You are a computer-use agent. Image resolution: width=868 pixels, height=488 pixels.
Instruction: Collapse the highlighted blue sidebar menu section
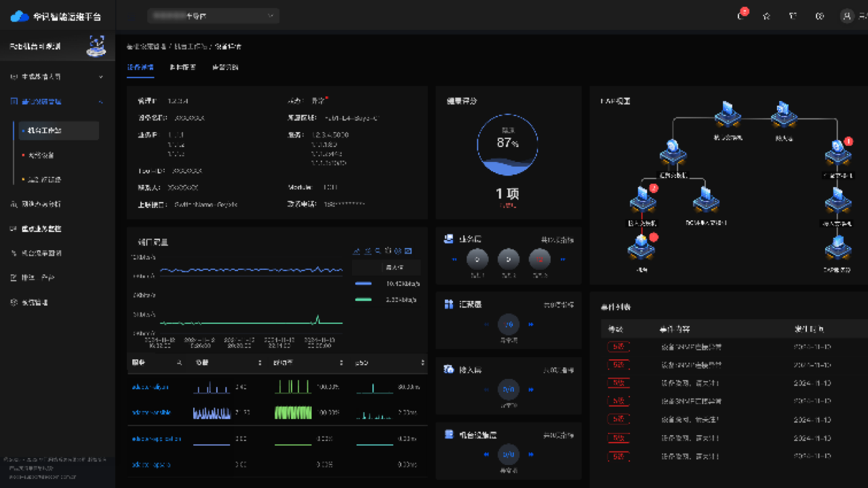coord(101,102)
